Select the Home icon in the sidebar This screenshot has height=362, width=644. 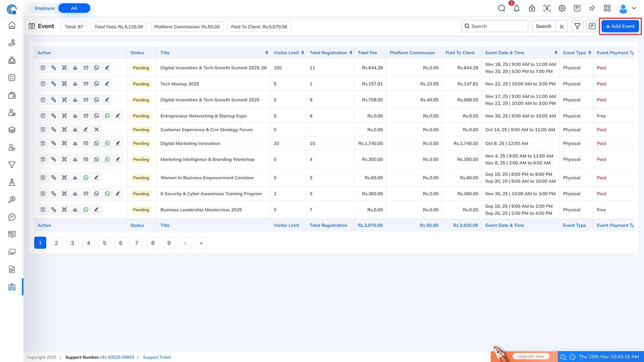pyautogui.click(x=12, y=25)
